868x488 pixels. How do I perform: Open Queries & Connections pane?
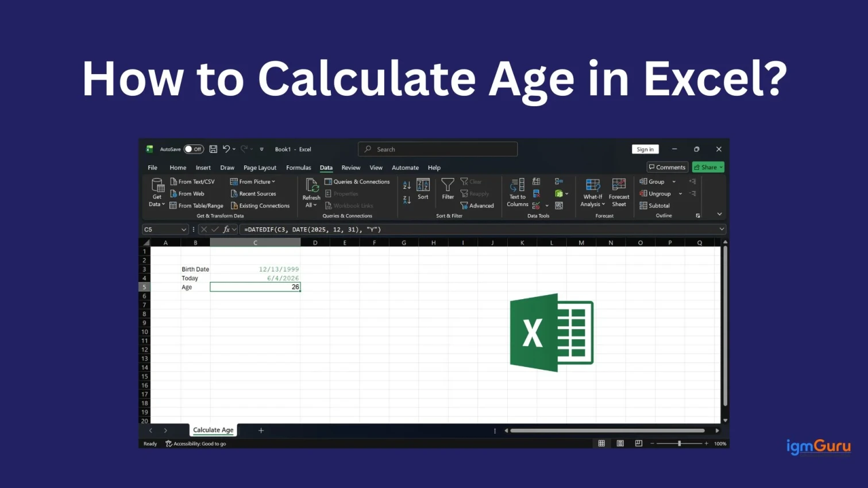[357, 181]
